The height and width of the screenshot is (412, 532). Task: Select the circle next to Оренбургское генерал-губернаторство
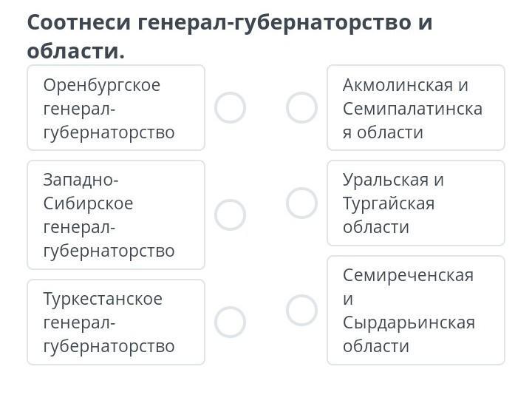point(230,107)
